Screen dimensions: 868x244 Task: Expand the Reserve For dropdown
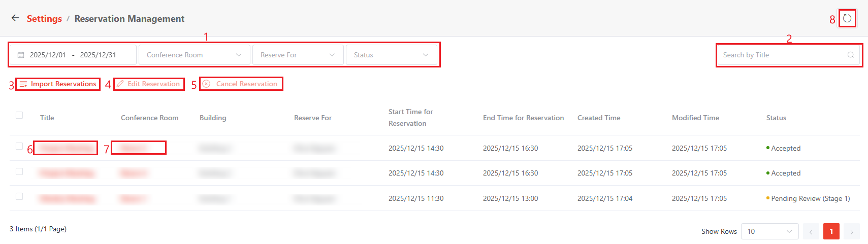298,55
